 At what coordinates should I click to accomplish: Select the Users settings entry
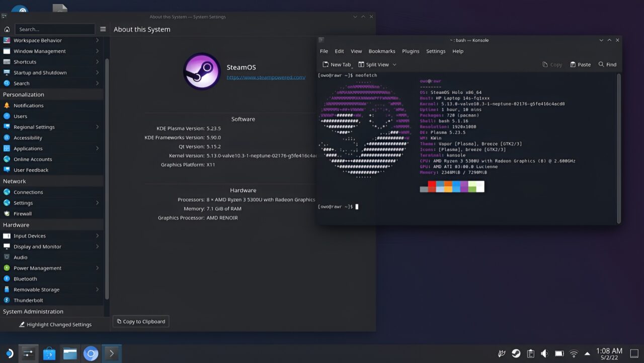(x=51, y=116)
